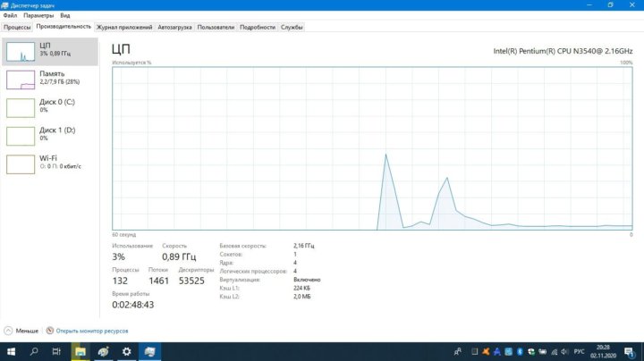Open File Explorer from the taskbar
This screenshot has height=361, width=644.
[80, 352]
